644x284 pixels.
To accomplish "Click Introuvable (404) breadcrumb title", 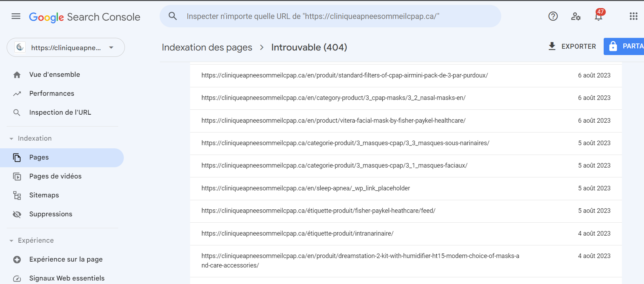I will coord(309,47).
